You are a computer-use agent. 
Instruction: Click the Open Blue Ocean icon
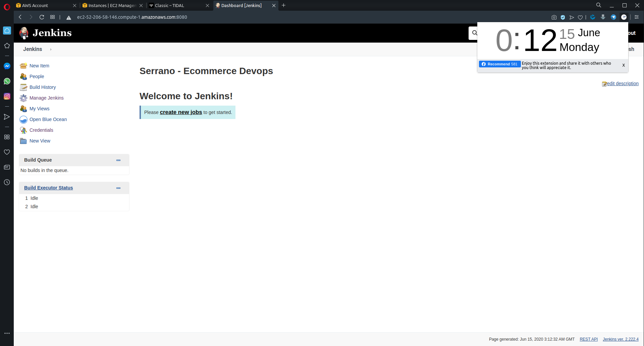tap(23, 119)
